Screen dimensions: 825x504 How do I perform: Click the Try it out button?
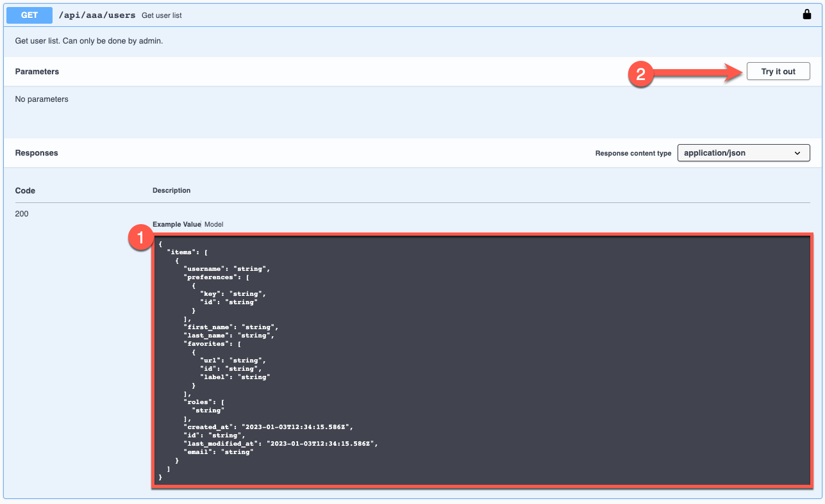pyautogui.click(x=778, y=72)
